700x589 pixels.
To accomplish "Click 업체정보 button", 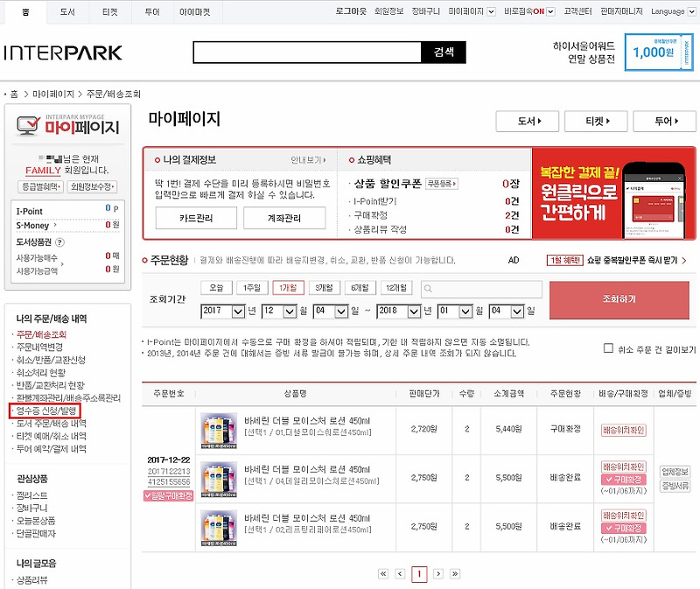I will (675, 472).
